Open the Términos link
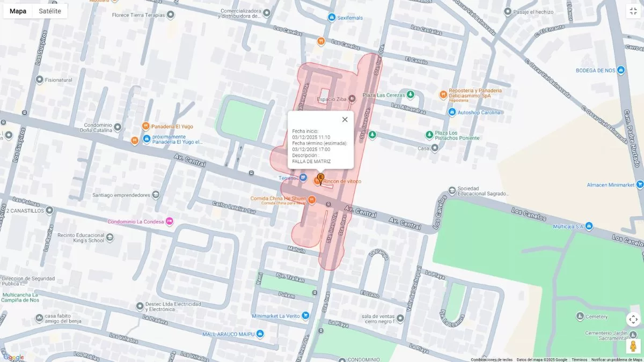Viewport: 644px width, 362px height. [579, 359]
